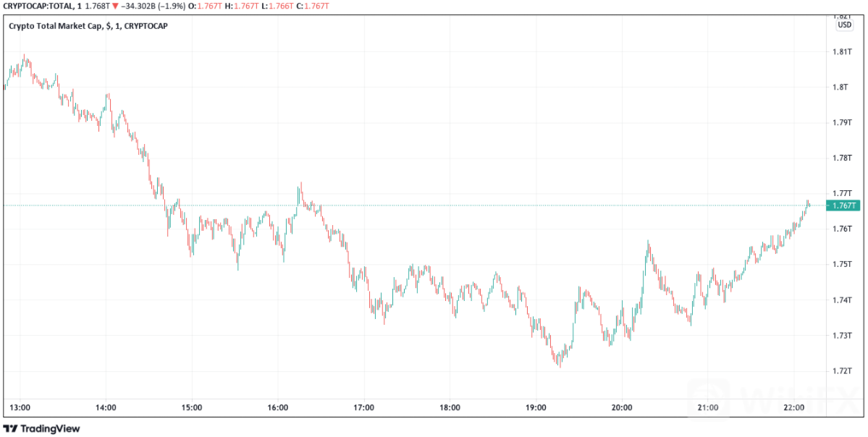Viewport: 868px width, 437px height.
Task: Click the Open value O:1.767T in header
Action: click(208, 7)
